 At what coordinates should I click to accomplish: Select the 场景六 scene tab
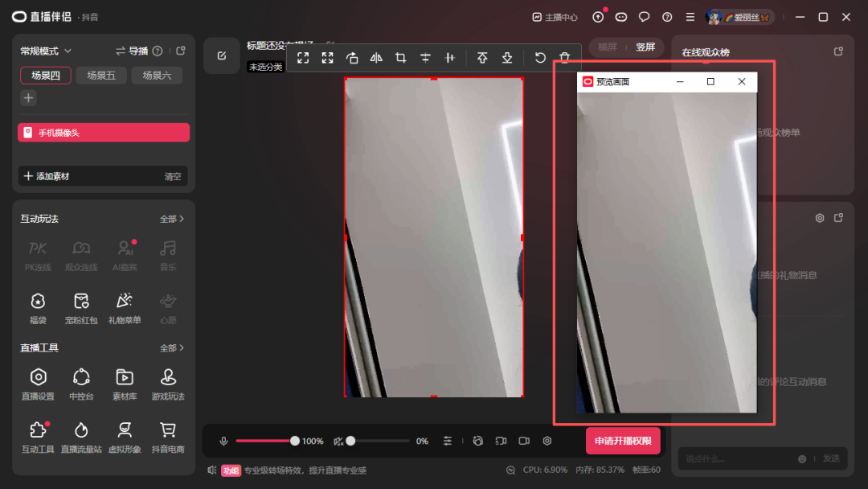(157, 76)
